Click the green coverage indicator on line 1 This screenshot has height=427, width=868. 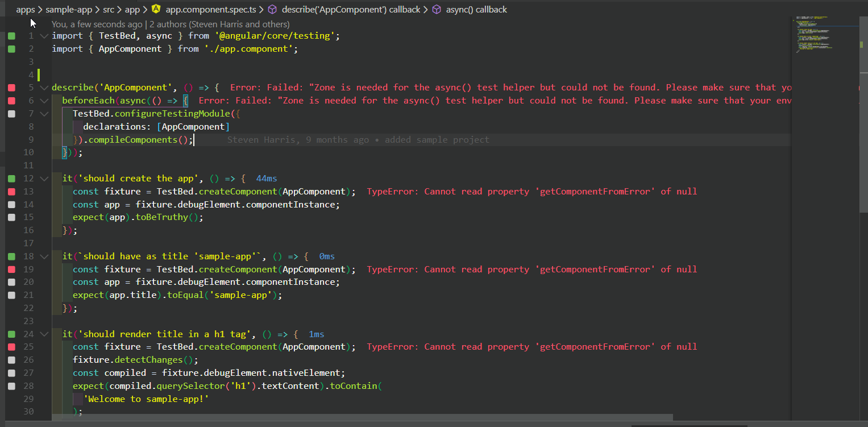(11, 36)
